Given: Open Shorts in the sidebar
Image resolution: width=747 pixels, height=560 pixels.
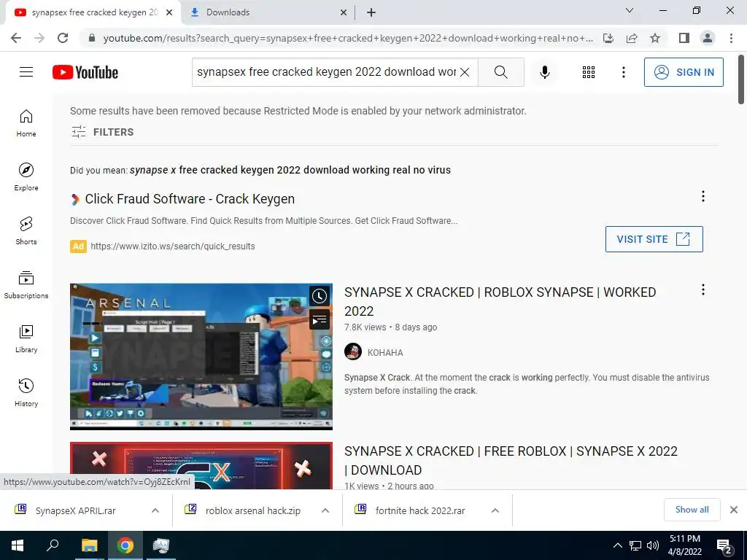Looking at the screenshot, I should [x=26, y=231].
